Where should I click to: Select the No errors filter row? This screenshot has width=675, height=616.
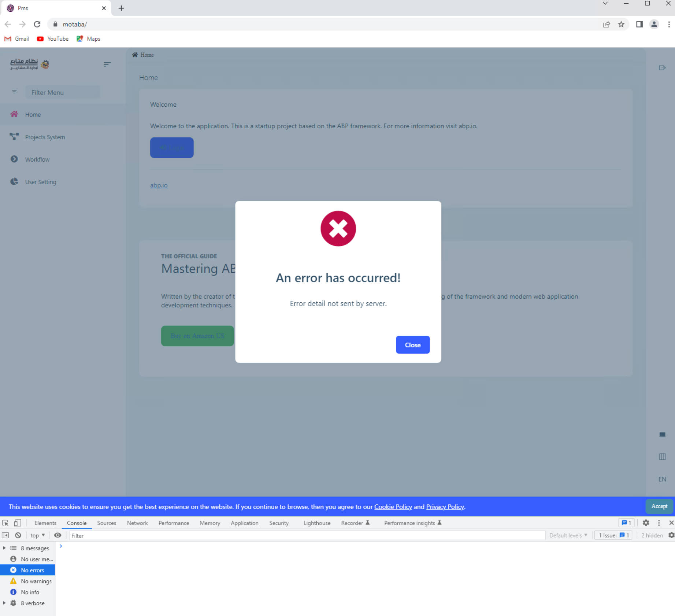click(x=27, y=570)
